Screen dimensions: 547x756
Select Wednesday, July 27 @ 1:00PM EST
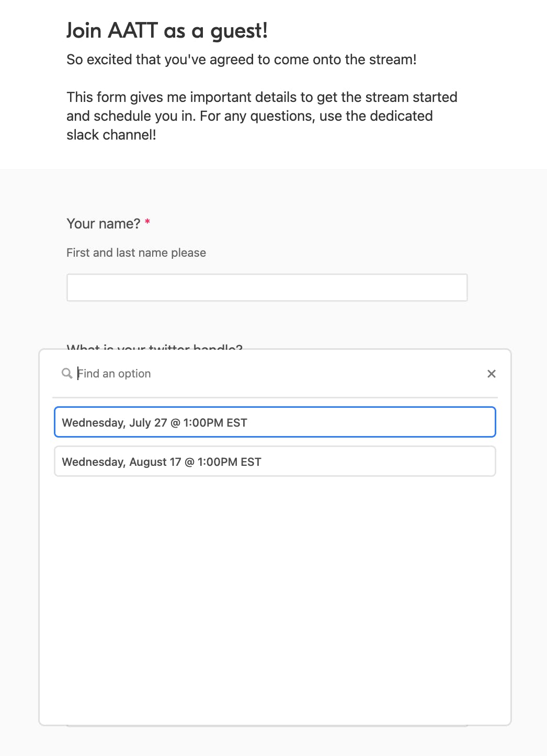275,422
